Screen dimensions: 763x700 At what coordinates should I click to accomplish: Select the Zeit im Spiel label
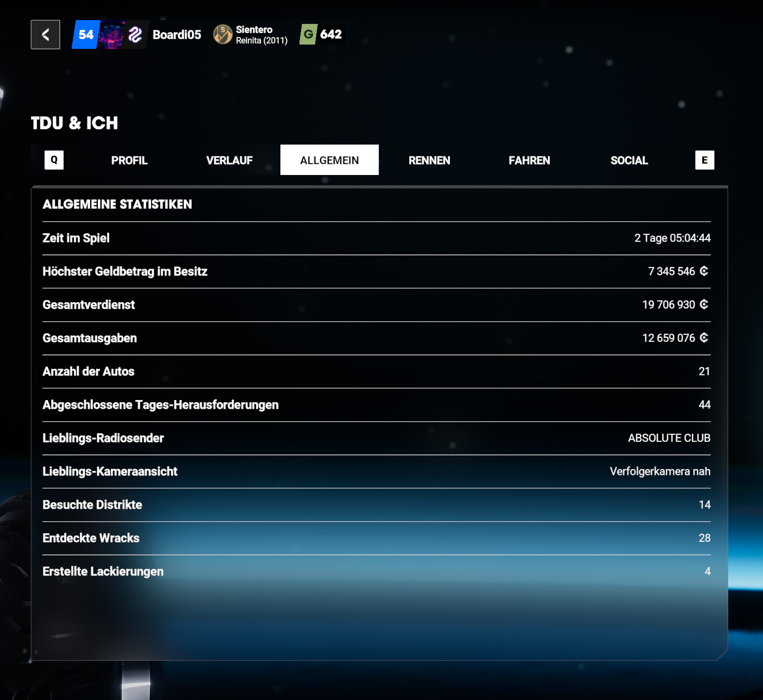pyautogui.click(x=76, y=238)
